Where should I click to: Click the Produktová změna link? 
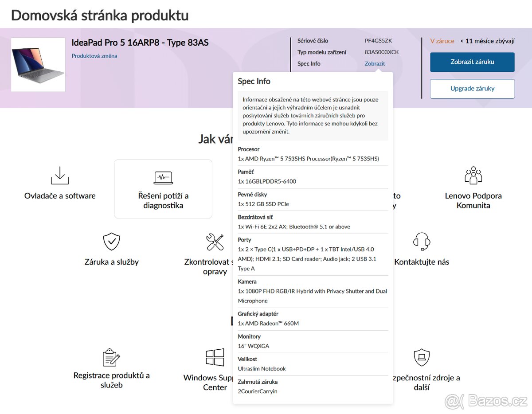tap(94, 56)
